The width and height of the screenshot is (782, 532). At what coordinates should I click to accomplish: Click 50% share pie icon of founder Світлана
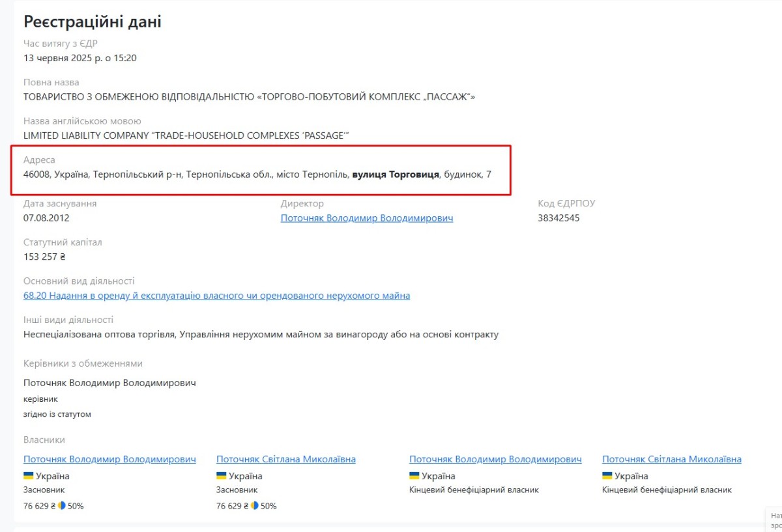coord(255,505)
